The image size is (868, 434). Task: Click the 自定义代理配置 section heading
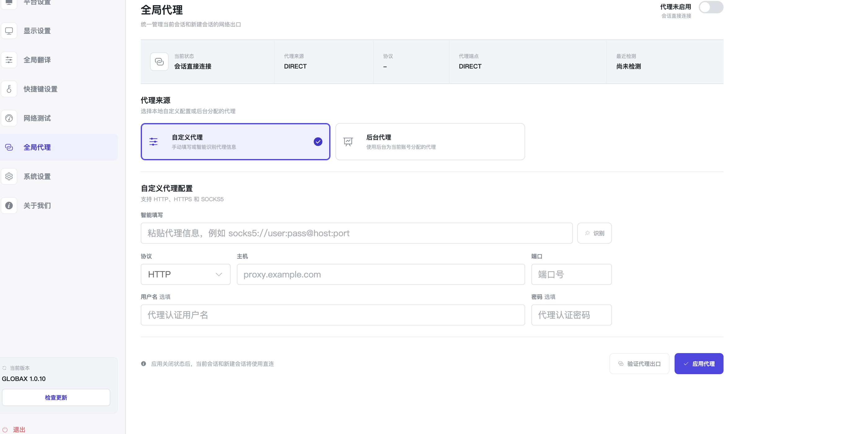point(167,188)
